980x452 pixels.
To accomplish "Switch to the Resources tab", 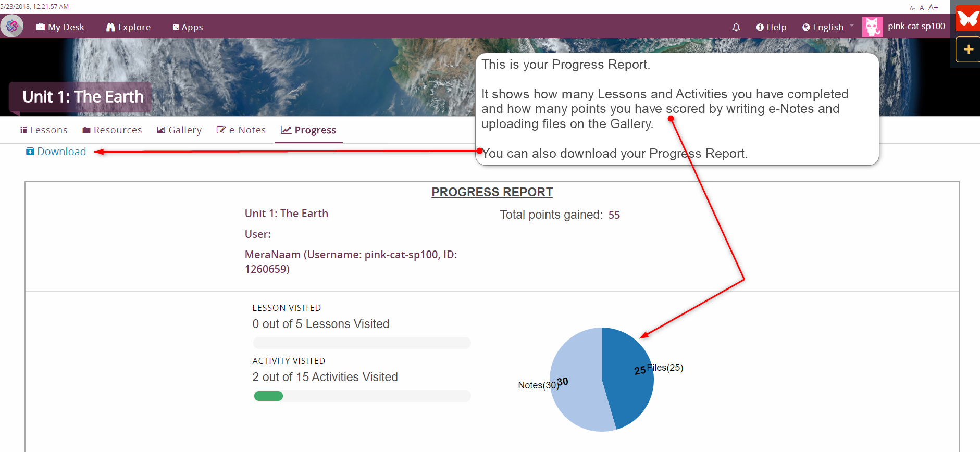I will [112, 130].
